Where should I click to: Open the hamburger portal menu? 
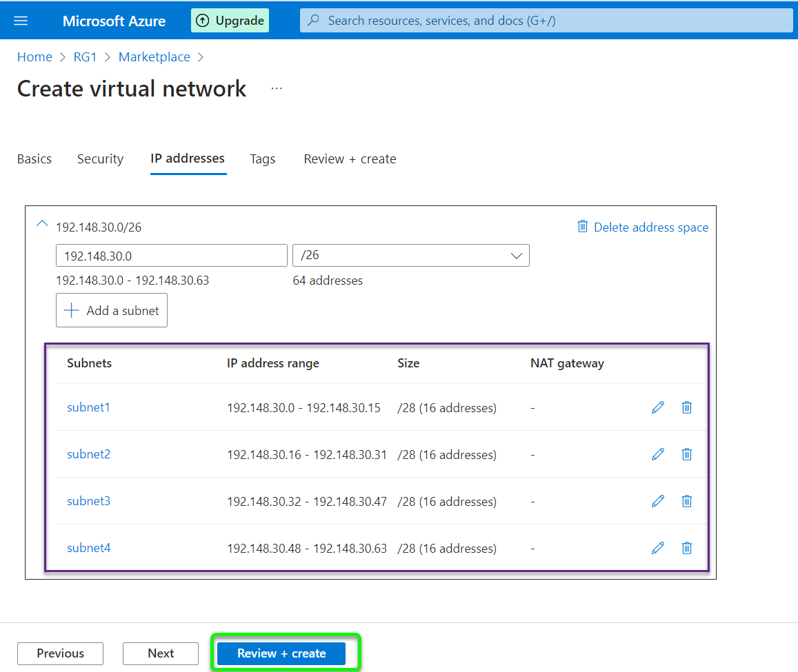coord(21,21)
